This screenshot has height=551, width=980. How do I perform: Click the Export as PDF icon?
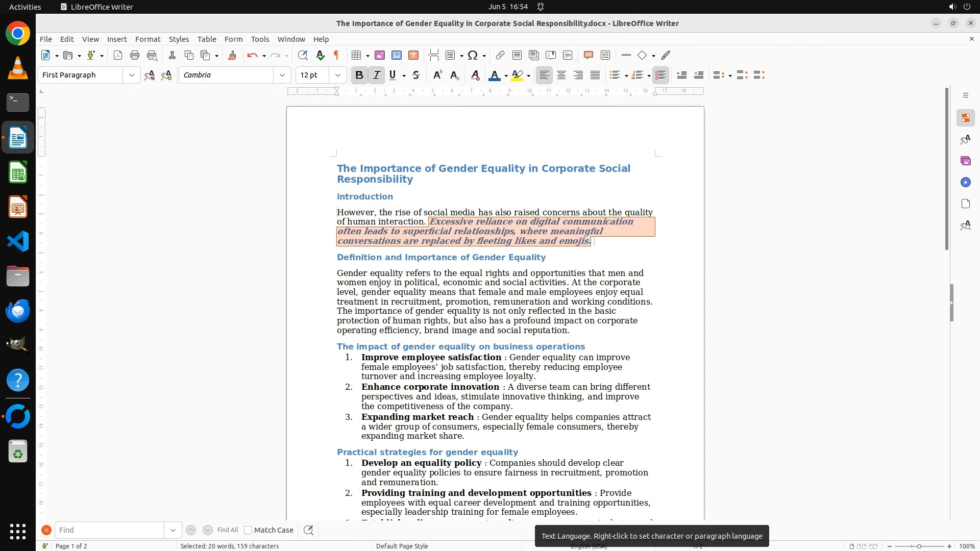[118, 55]
